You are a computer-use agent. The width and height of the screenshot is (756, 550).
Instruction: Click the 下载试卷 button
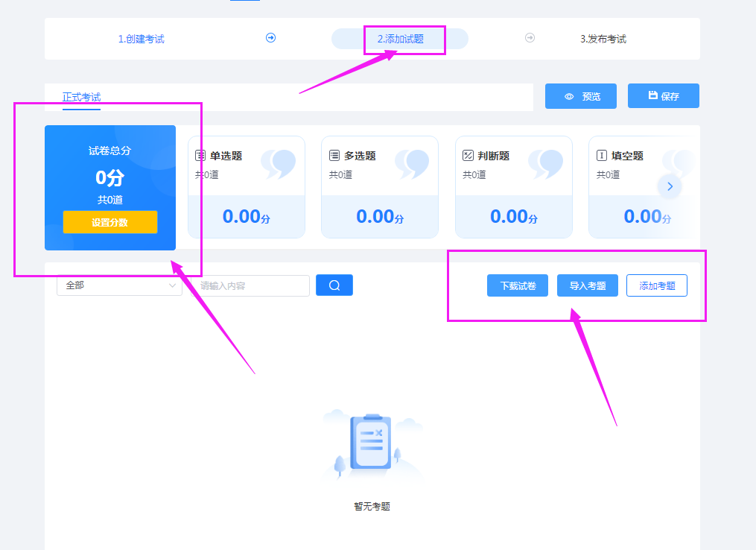click(518, 285)
